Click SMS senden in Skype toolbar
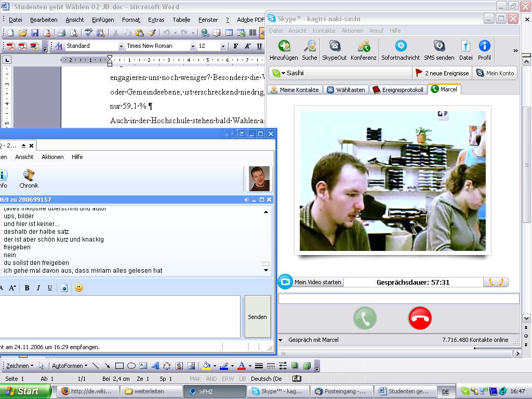This screenshot has height=399, width=532. (439, 50)
